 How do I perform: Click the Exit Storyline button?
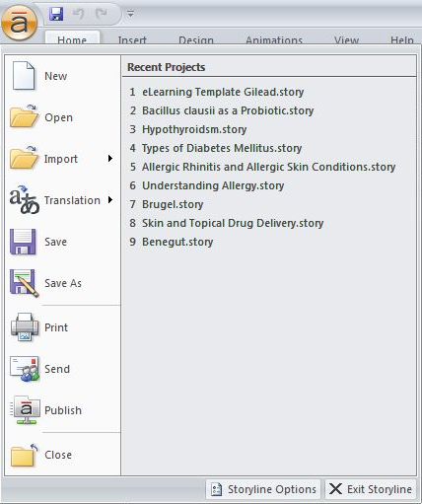tap(371, 489)
